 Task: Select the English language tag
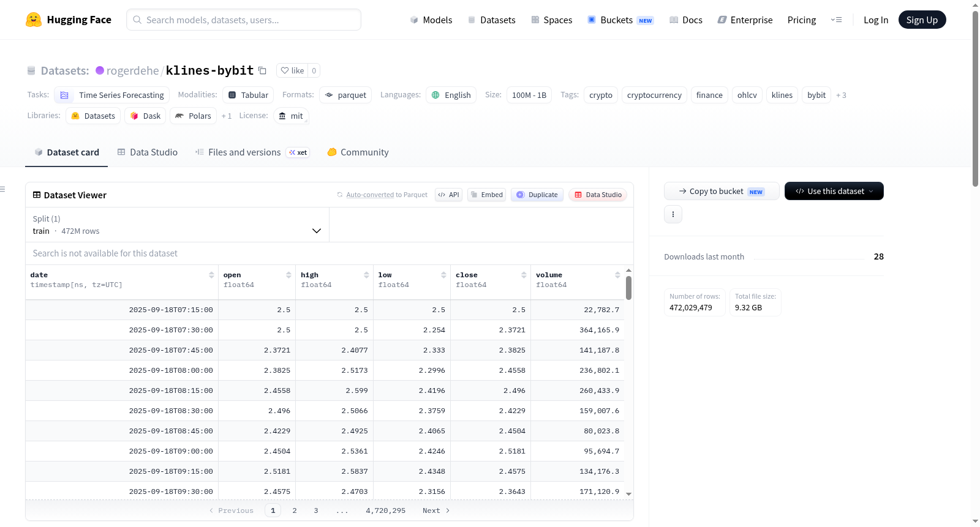click(x=451, y=95)
